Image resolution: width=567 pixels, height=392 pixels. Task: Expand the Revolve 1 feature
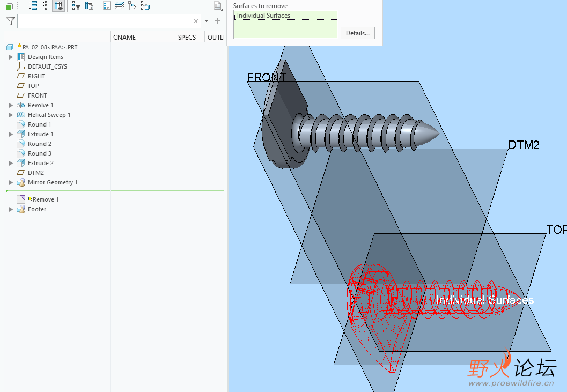tap(11, 105)
